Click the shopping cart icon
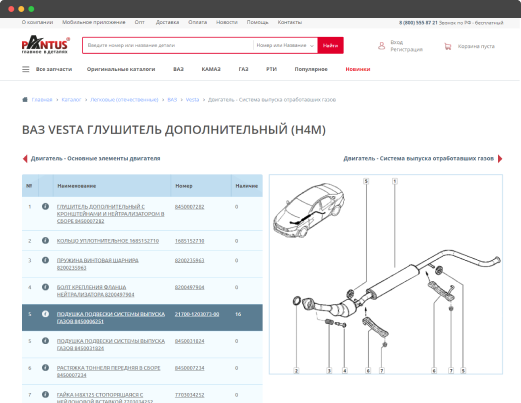The height and width of the screenshot is (403, 521). (x=448, y=46)
